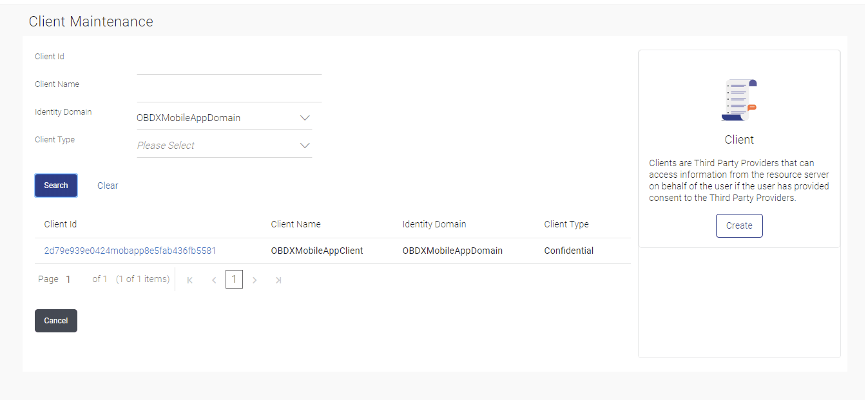Click the Search button
The width and height of the screenshot is (868, 400).
pyautogui.click(x=56, y=186)
